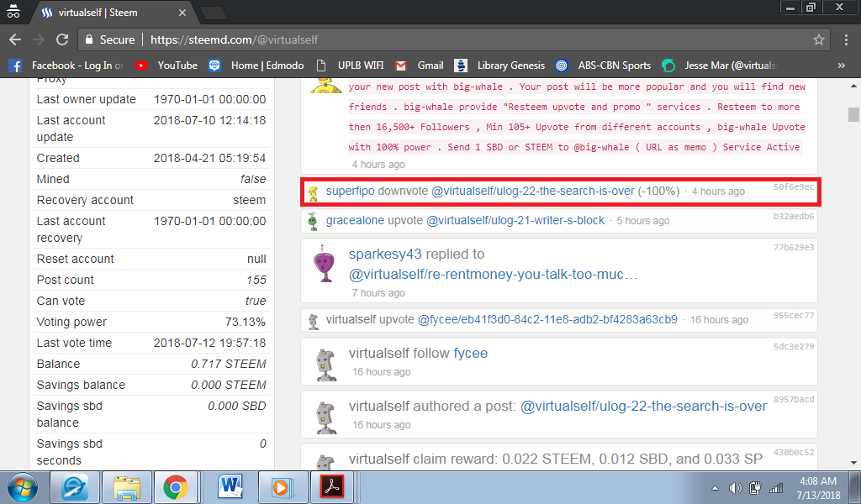Viewport: 861px width, 504px height.
Task: Click the Balance value 0.717 STEEM
Action: (229, 365)
